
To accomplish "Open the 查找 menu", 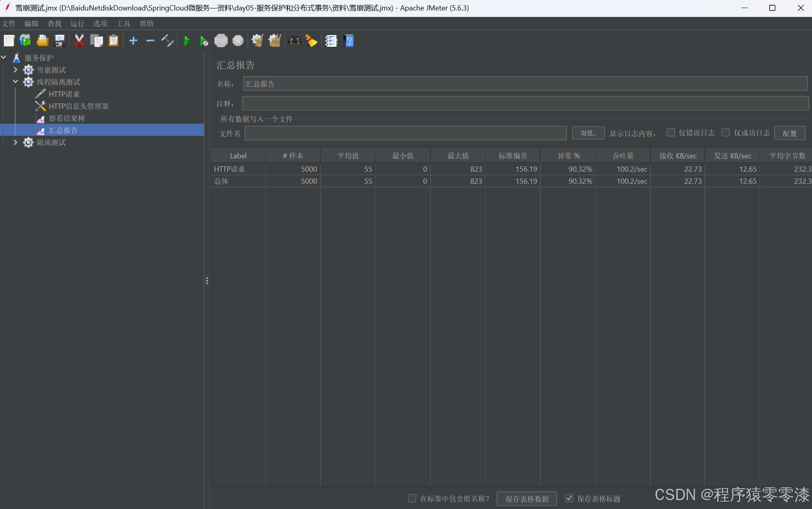I will pos(54,23).
